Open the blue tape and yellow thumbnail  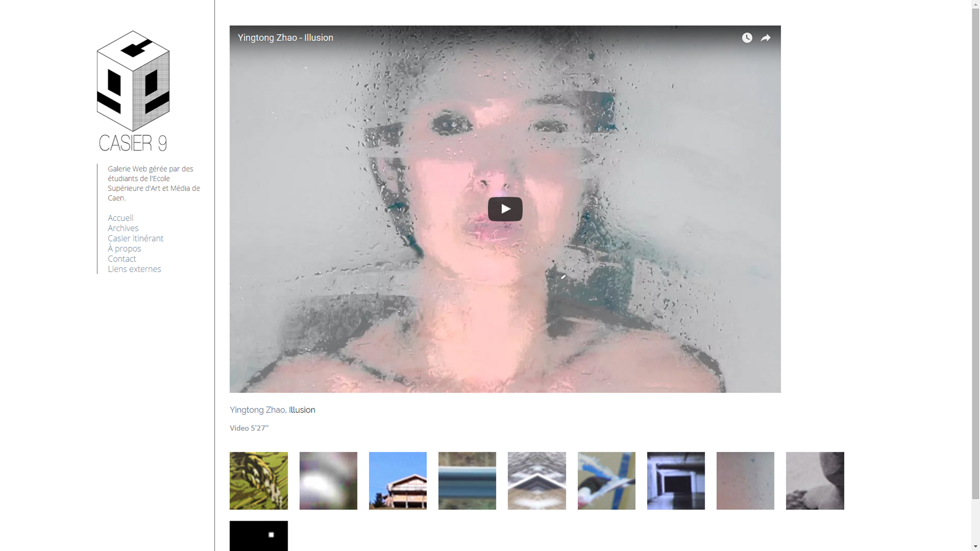606,480
